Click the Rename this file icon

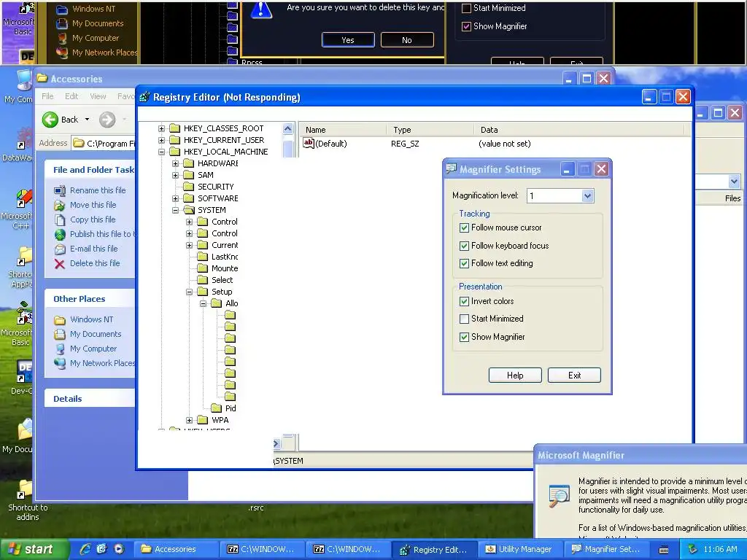tap(60, 191)
